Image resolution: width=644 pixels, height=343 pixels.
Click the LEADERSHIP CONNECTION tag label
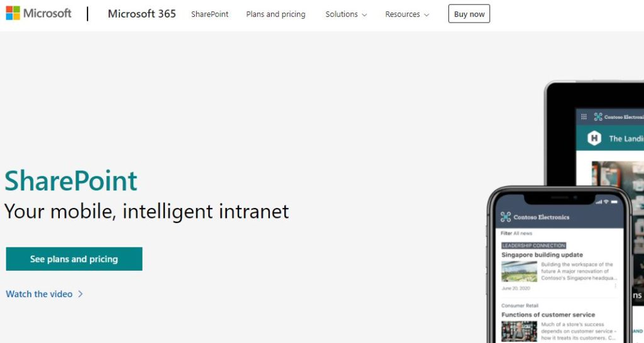tap(533, 246)
